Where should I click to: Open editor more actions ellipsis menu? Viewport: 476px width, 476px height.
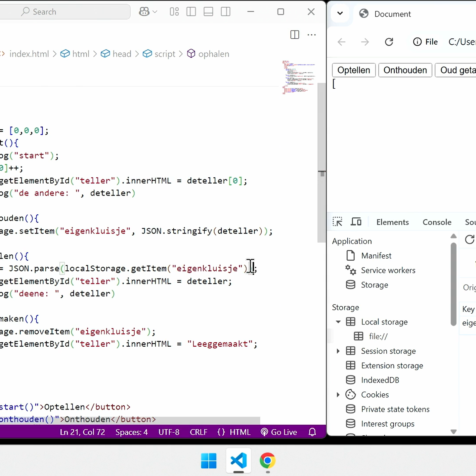(312, 35)
